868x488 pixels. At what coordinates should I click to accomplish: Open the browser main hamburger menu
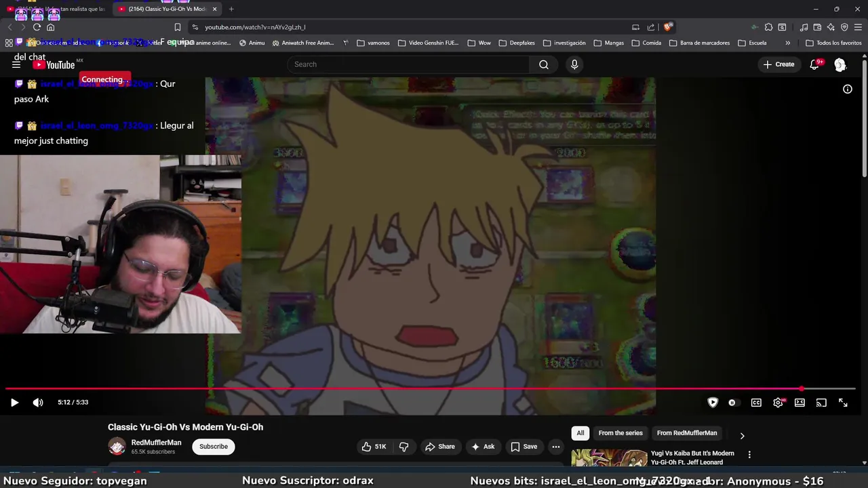(858, 27)
